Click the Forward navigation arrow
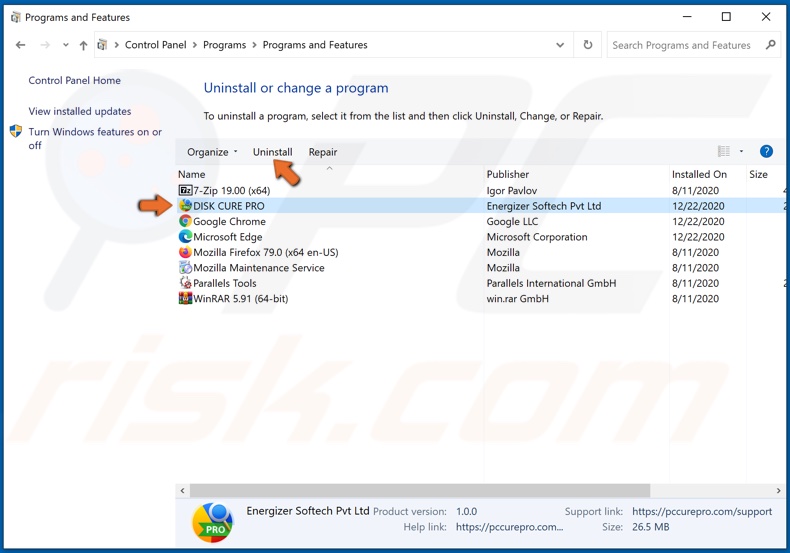This screenshot has height=553, width=790. click(45, 45)
